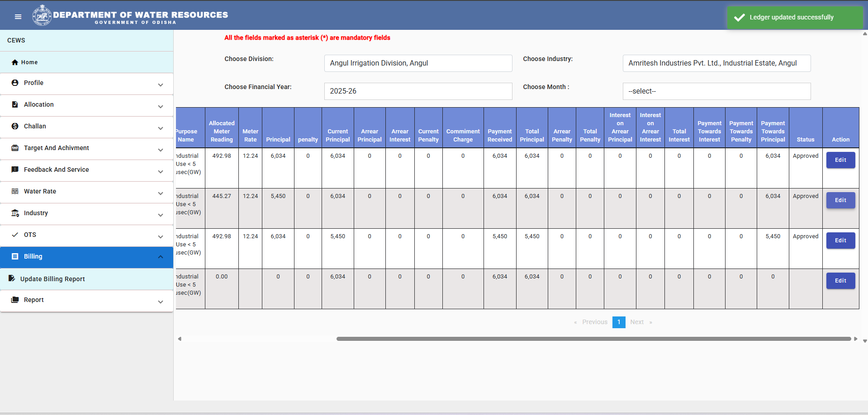
Task: Open the OTS sidebar menu
Action: [87, 235]
